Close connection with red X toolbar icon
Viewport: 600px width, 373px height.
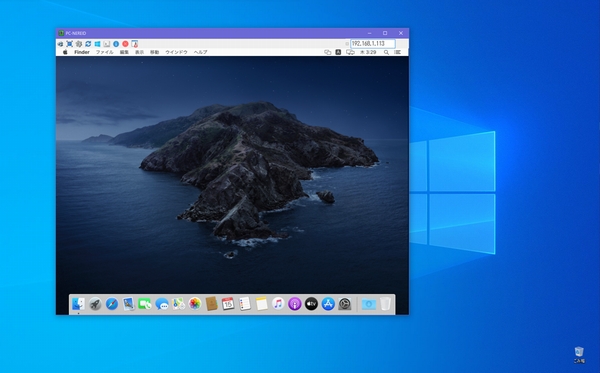pos(125,44)
